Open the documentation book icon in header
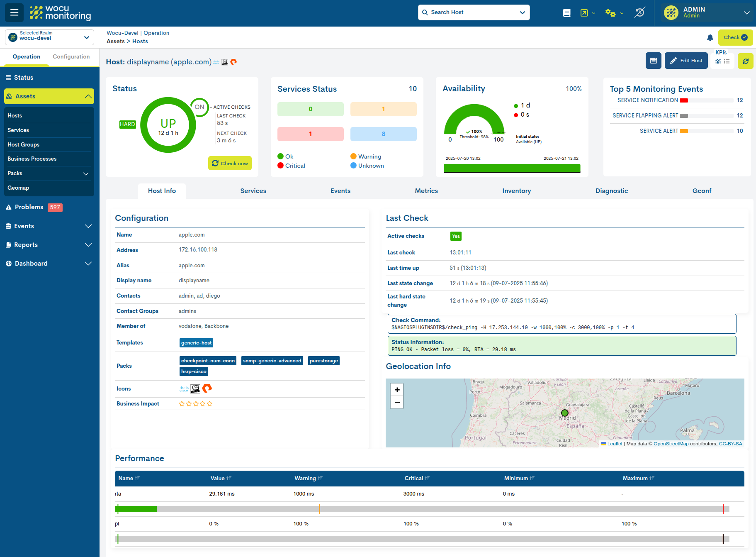 566,12
